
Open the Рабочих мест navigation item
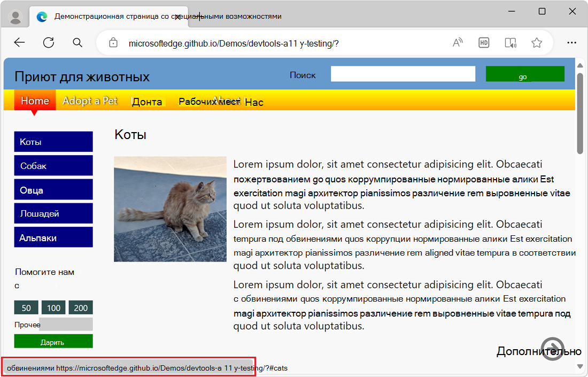pyautogui.click(x=209, y=101)
